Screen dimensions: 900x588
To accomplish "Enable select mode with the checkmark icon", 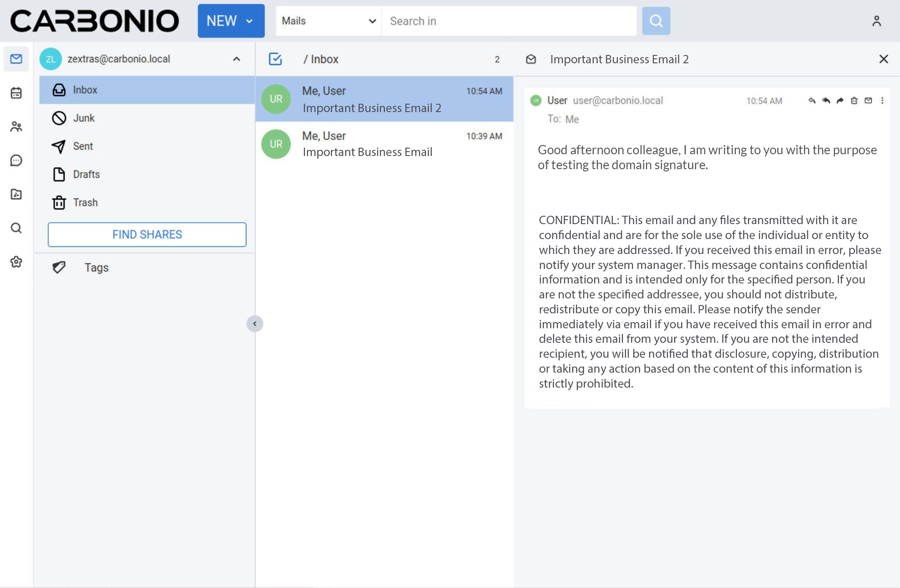I will pos(275,58).
